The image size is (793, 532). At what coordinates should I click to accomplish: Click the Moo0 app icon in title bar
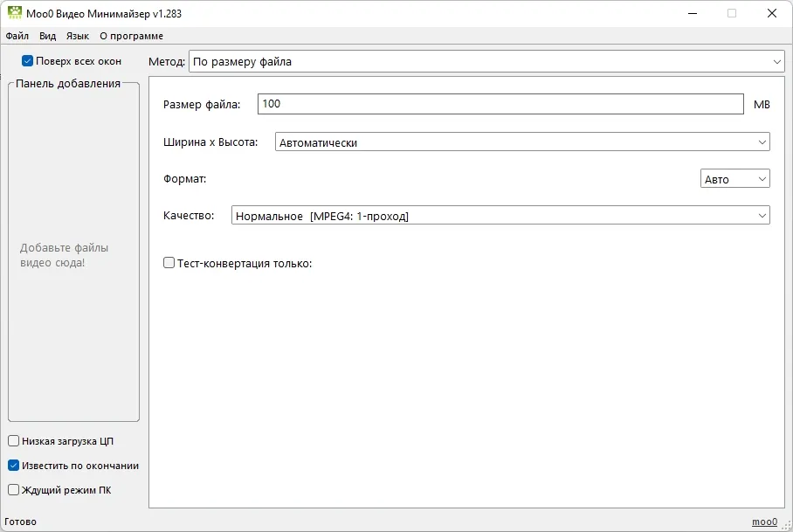(15, 13)
